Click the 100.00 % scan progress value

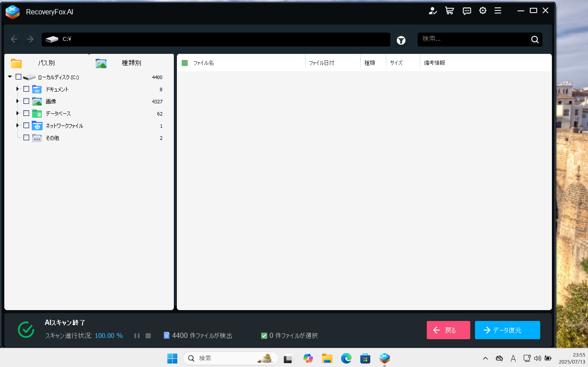click(x=109, y=336)
